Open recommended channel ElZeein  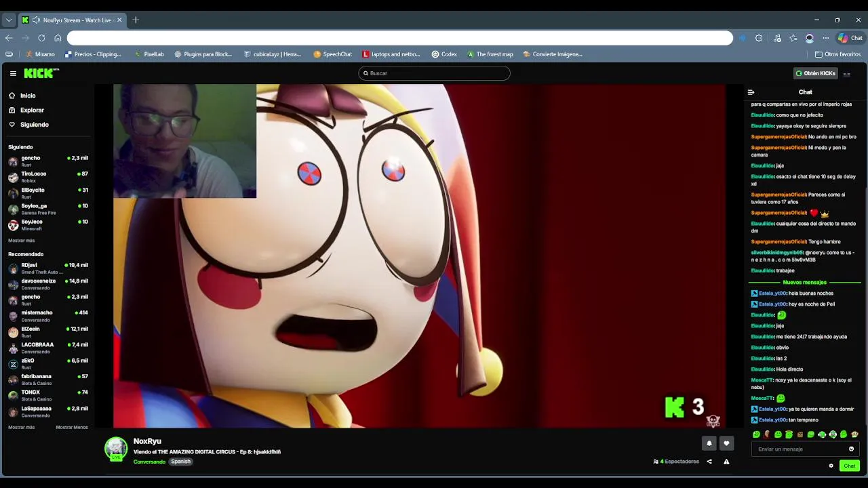(47, 332)
